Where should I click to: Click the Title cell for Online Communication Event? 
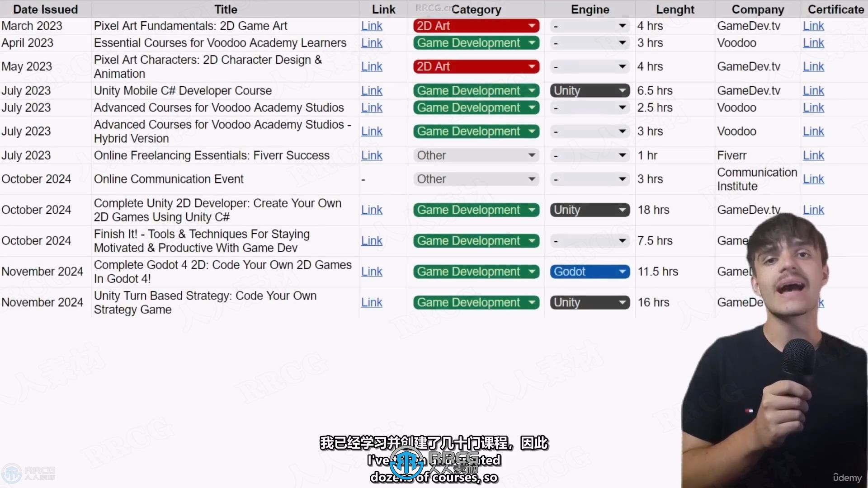tap(225, 179)
